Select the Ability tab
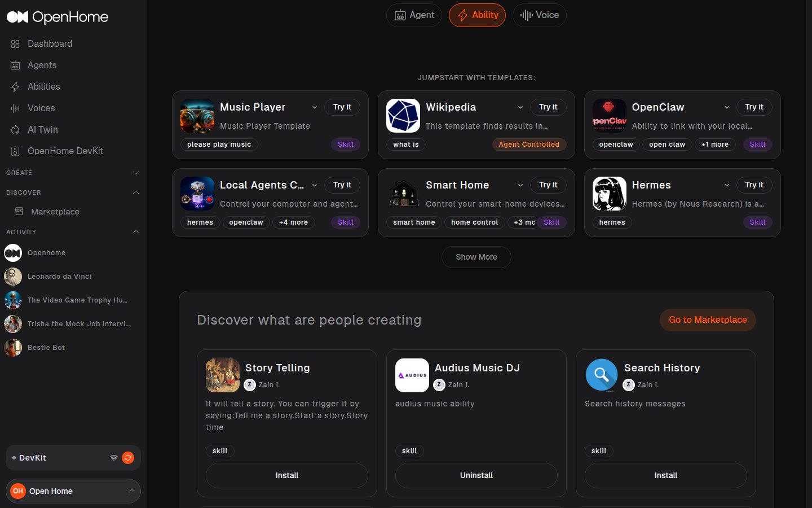 point(477,15)
